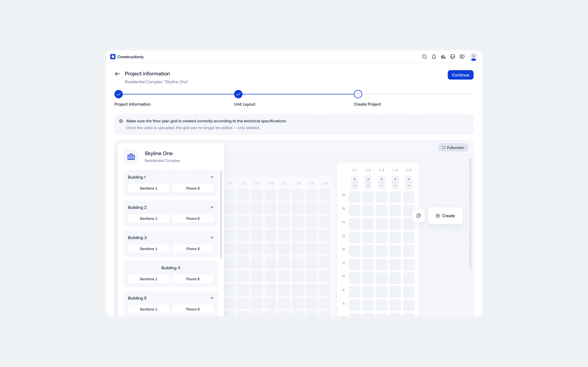
Task: Go back using the left arrow
Action: point(118,74)
